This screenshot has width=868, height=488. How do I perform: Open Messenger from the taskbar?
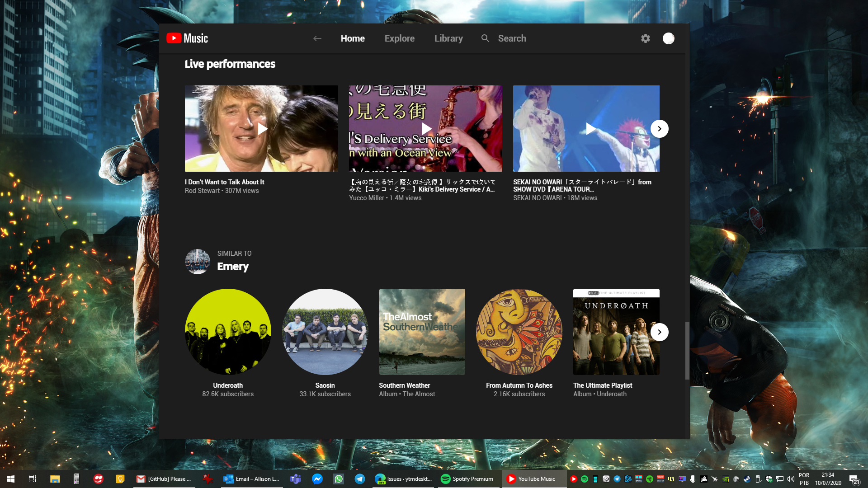(317, 479)
